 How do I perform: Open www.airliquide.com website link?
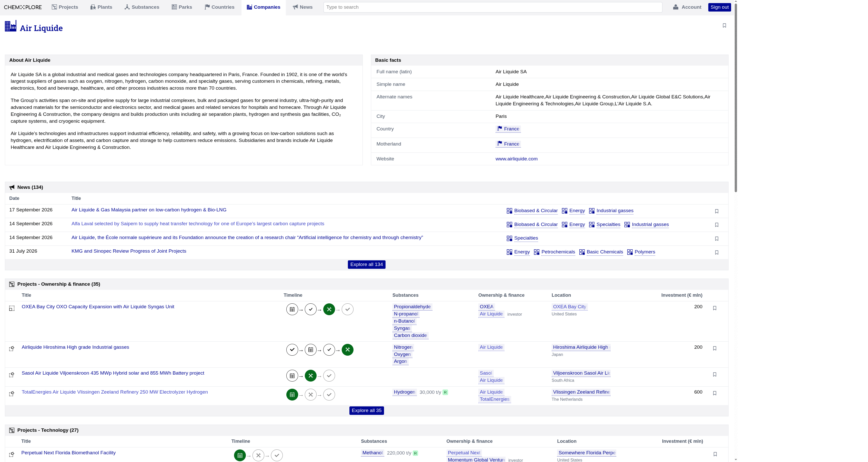coord(516,159)
